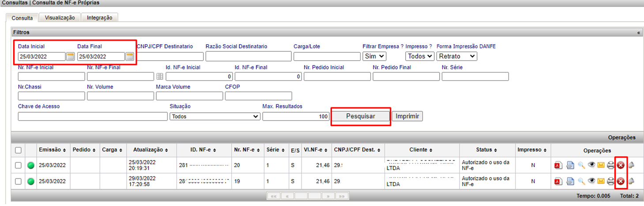Open PDF DANFE for NF-e number 20

(x=558, y=165)
